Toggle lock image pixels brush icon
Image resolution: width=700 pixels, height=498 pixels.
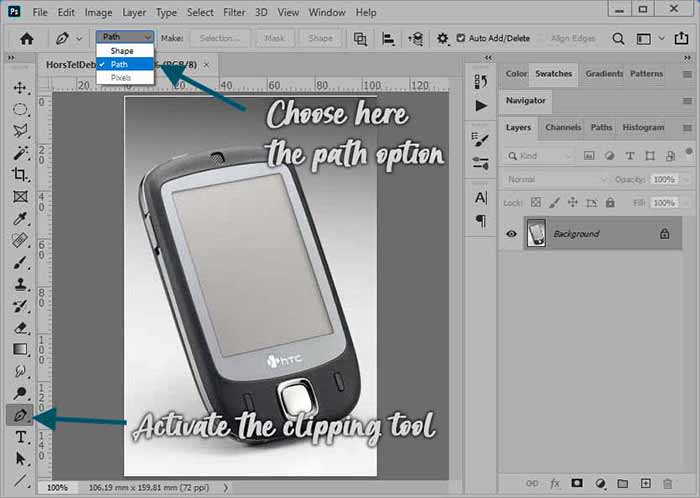coord(554,203)
